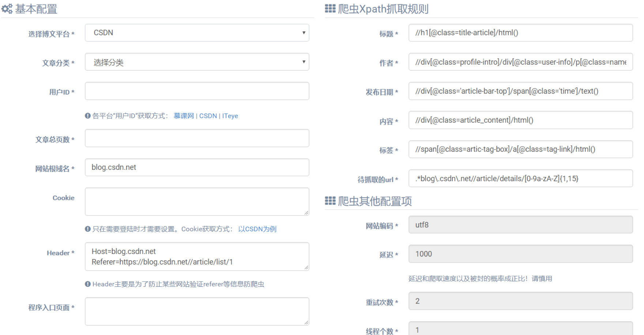
Task: Click the 以CSDN为例 cookie tutorial link
Action: (x=257, y=229)
